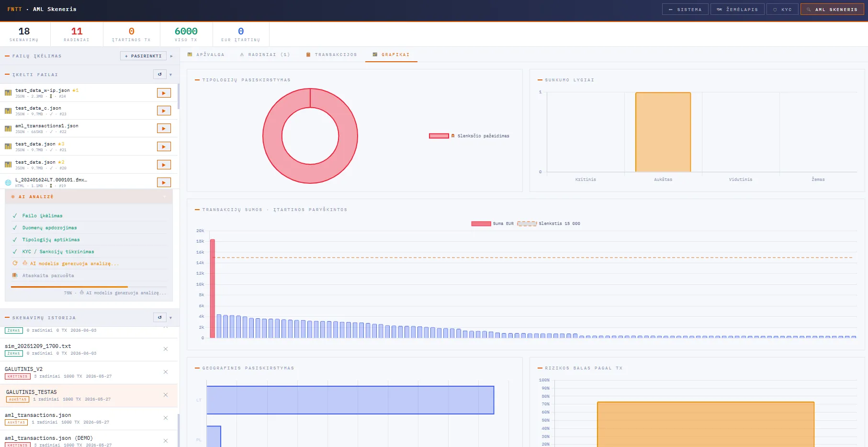Open the Radiniai (1) tab
Viewport: 868px width, 447px height.
pyautogui.click(x=265, y=55)
